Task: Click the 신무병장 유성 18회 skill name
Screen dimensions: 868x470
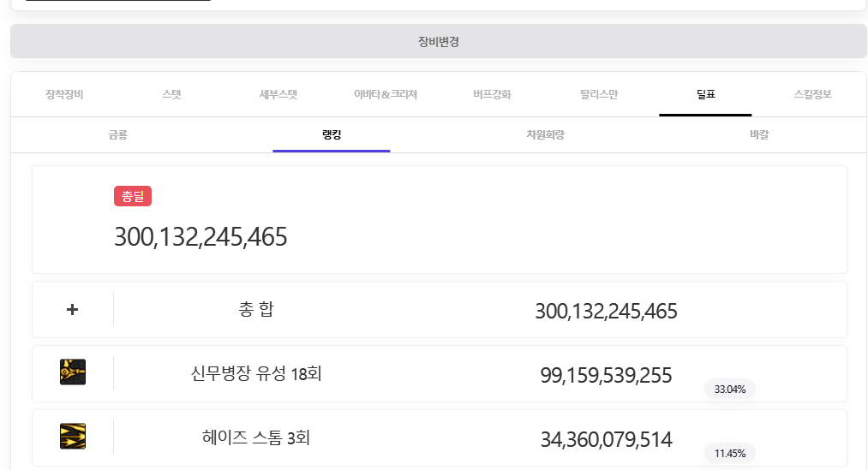Action: (x=256, y=374)
